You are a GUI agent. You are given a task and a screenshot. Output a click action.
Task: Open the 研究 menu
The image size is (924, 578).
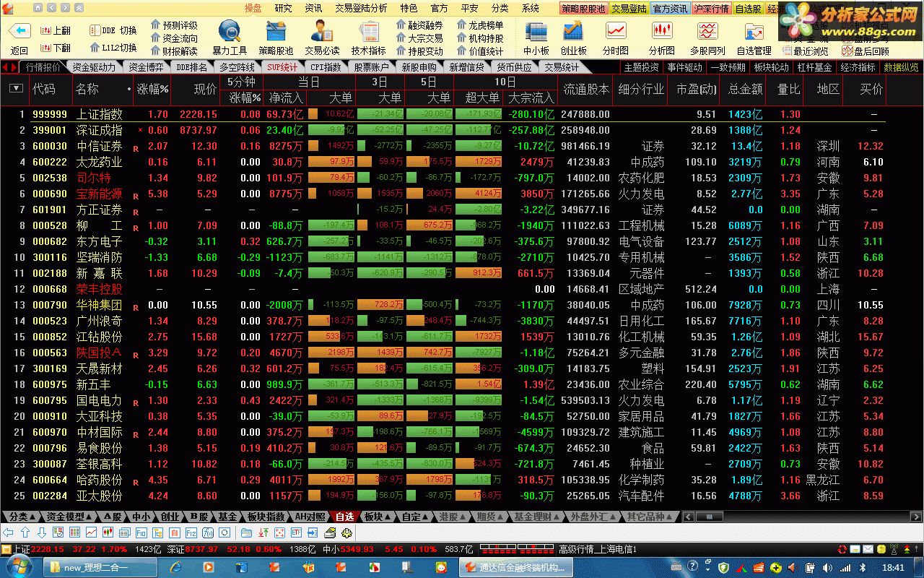pos(284,8)
